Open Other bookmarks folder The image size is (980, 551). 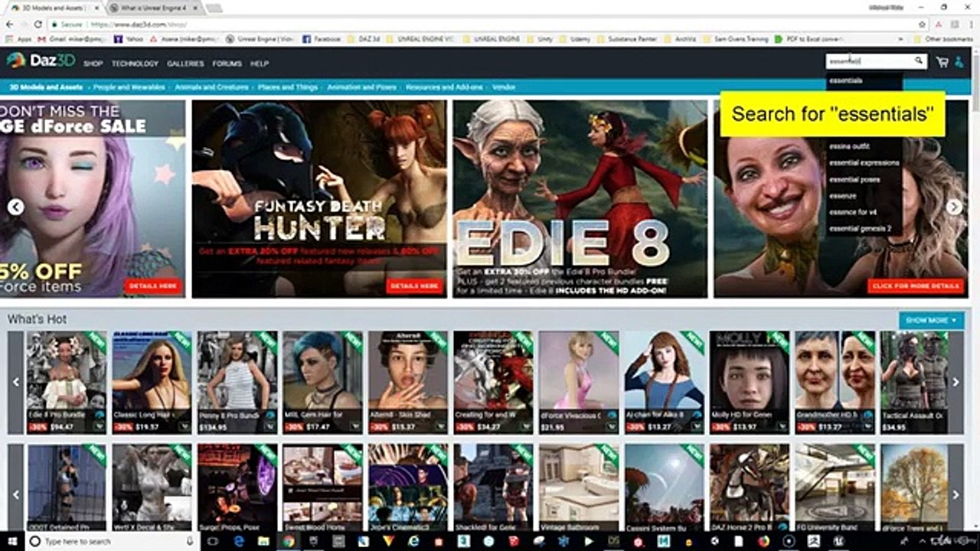pyautogui.click(x=943, y=38)
